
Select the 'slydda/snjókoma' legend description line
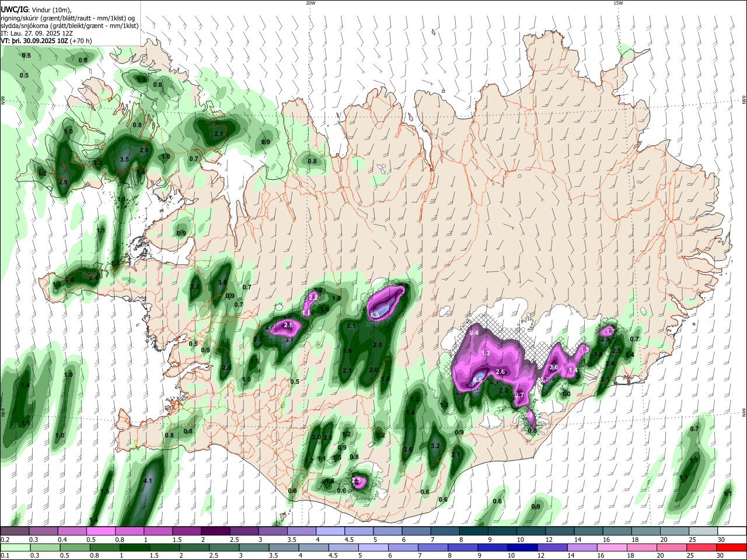pyautogui.click(x=69, y=26)
